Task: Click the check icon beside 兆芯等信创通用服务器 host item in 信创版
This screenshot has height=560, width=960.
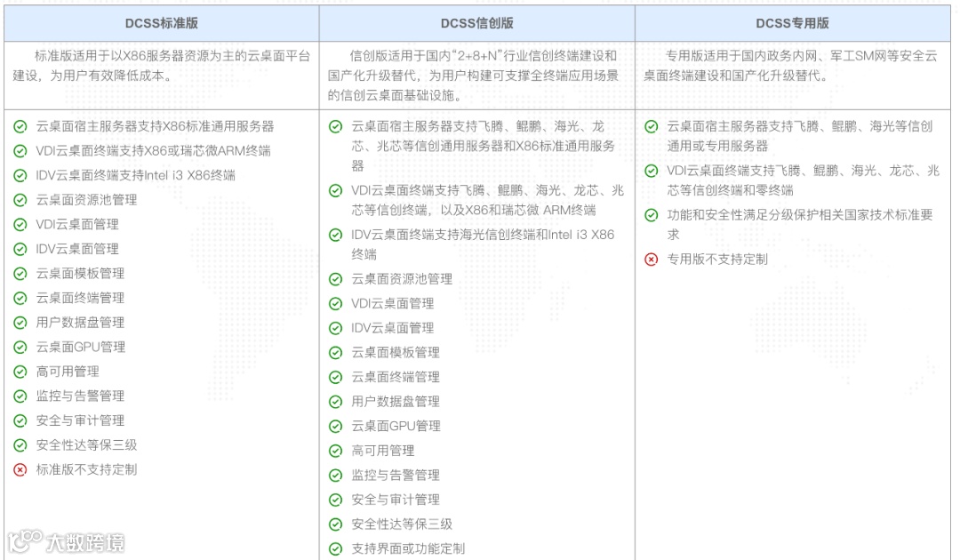Action: point(335,127)
